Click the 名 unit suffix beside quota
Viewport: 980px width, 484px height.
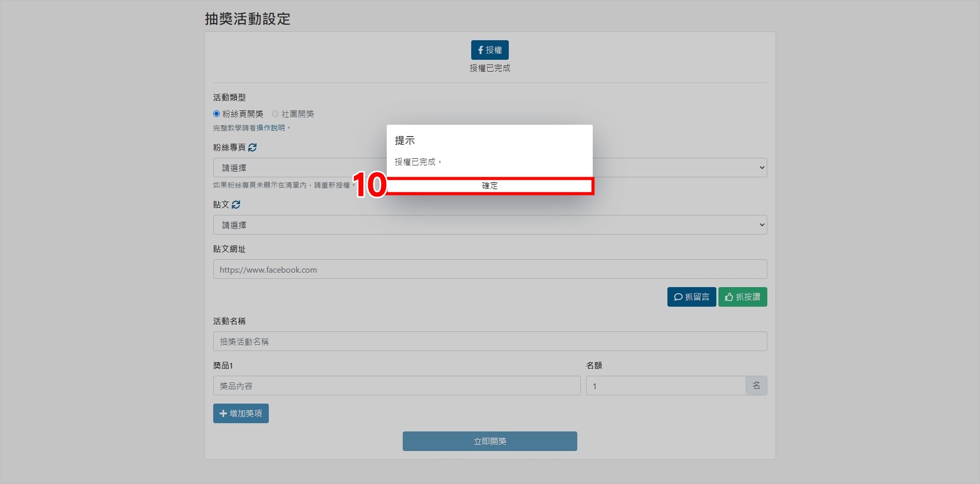[x=757, y=386]
